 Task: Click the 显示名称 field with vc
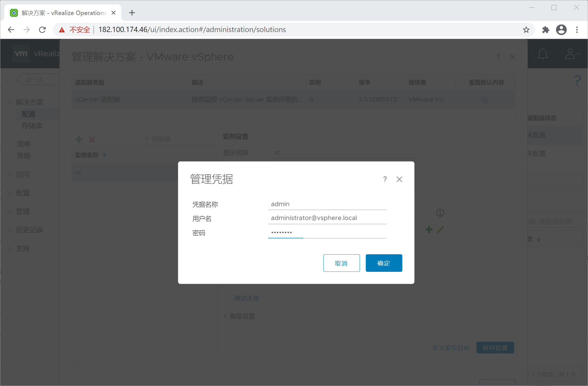point(344,153)
